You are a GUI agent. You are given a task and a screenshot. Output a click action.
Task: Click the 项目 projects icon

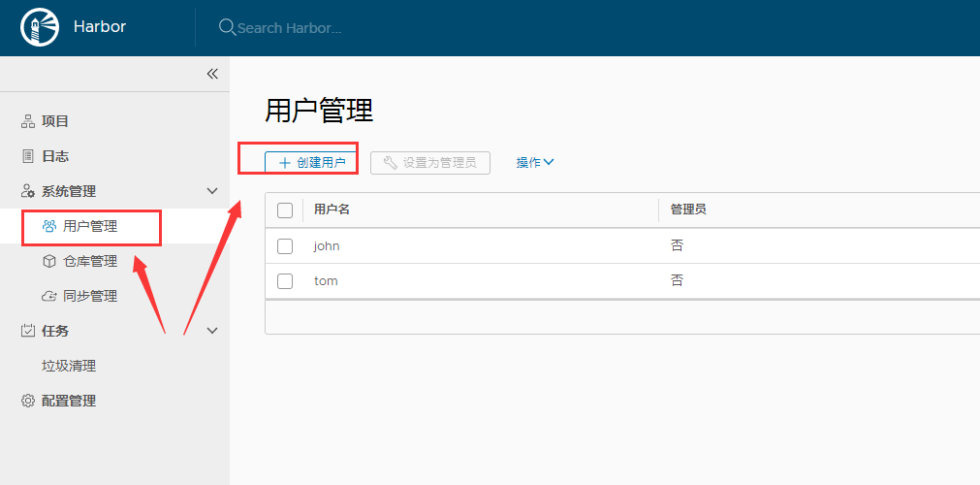point(27,121)
